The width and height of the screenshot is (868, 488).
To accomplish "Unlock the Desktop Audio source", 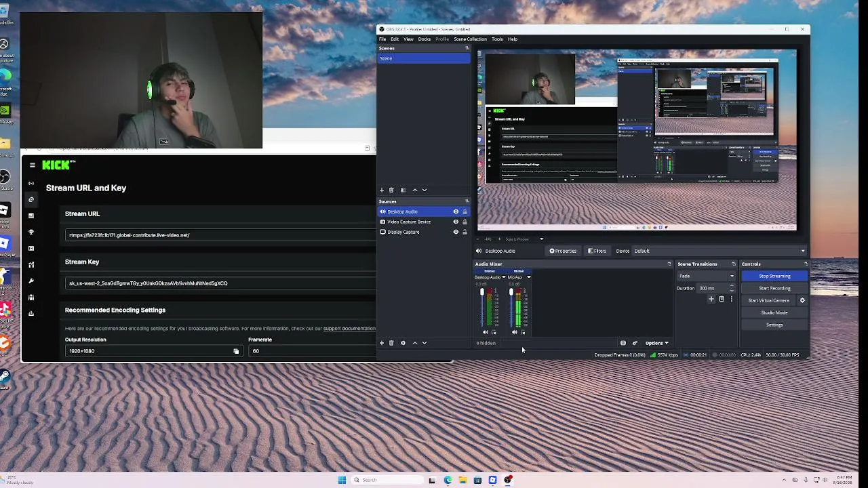I will [x=465, y=211].
